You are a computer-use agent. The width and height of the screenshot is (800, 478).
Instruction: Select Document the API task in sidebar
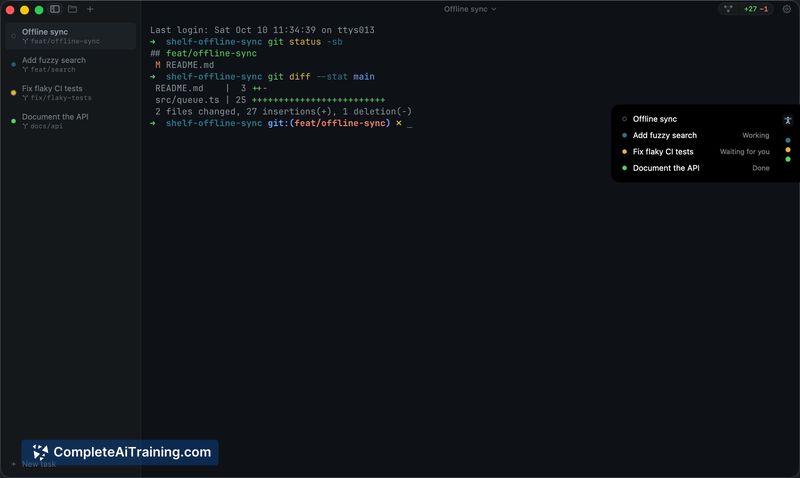point(71,121)
